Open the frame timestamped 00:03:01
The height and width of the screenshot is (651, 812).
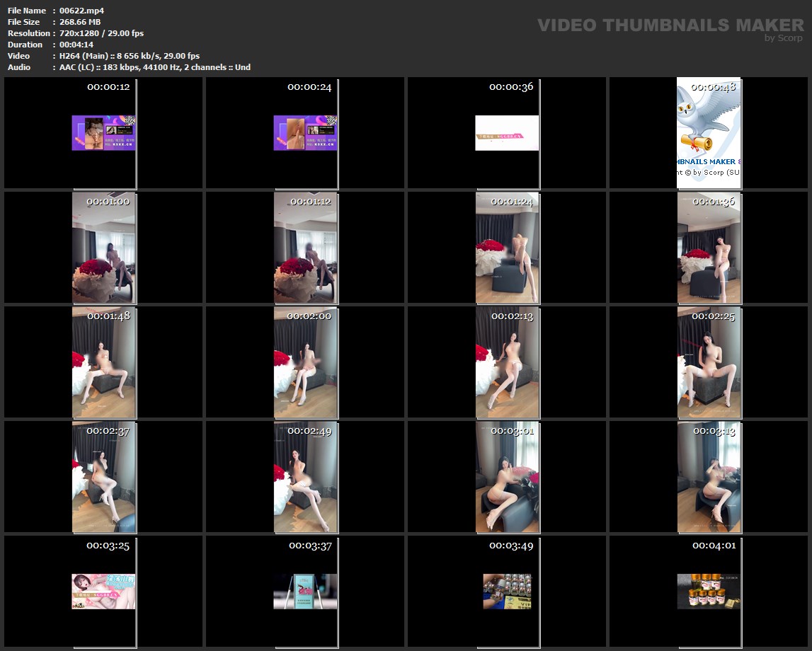pyautogui.click(x=507, y=477)
